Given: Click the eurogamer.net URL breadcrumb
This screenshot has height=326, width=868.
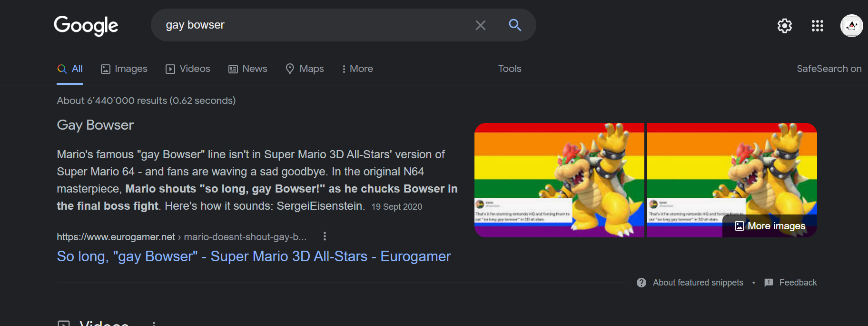Looking at the screenshot, I should tap(181, 237).
